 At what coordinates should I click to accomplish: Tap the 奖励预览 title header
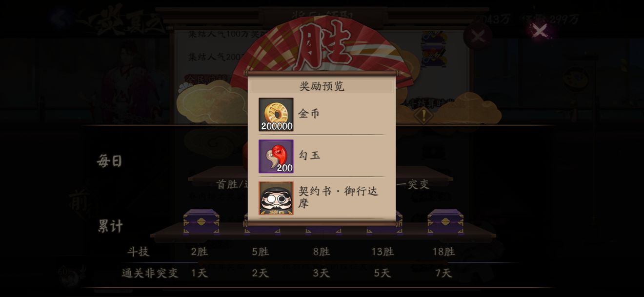point(322,86)
